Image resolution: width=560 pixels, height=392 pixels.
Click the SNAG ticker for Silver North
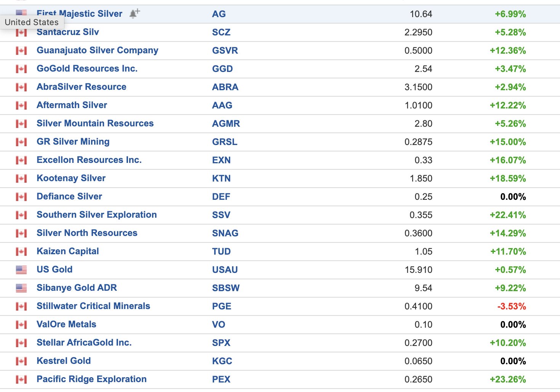pos(225,233)
